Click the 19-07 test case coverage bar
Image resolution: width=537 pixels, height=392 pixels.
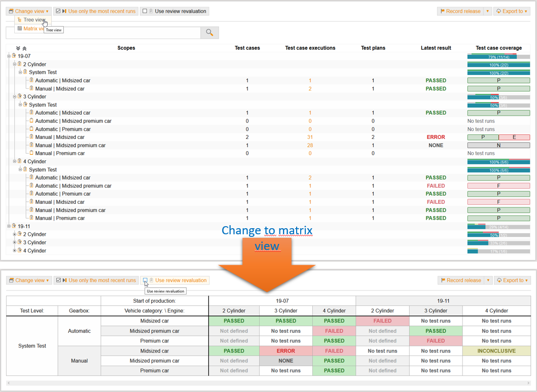(498, 57)
